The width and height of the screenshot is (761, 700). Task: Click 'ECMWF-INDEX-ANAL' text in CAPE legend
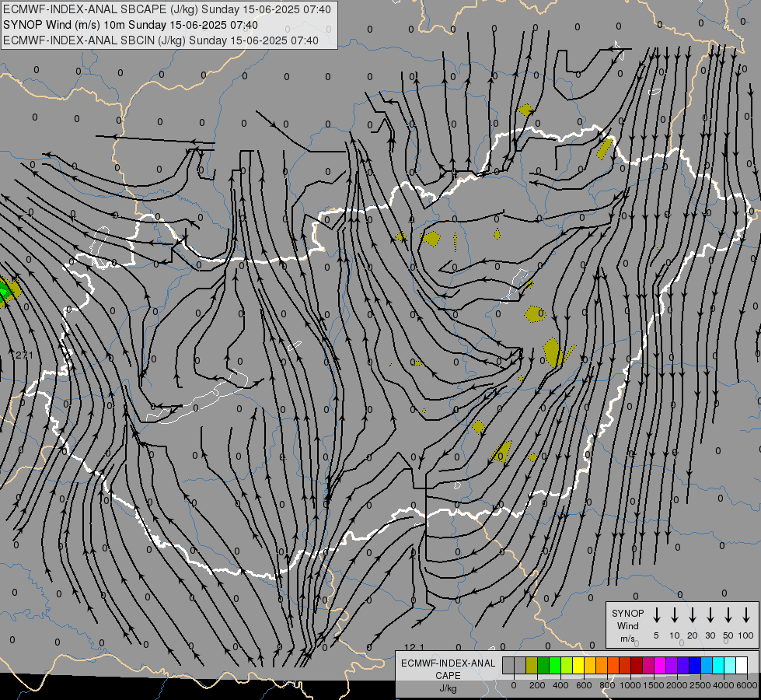[448, 663]
